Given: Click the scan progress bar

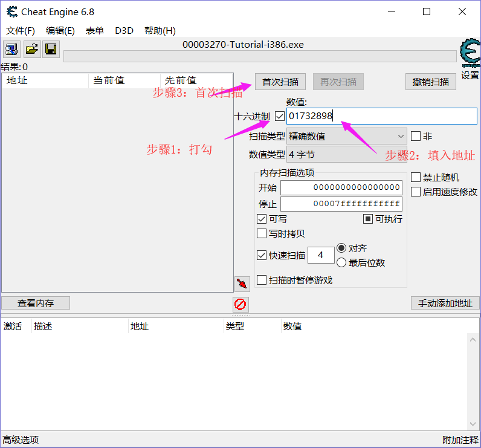Looking at the screenshot, I should click(260, 56).
